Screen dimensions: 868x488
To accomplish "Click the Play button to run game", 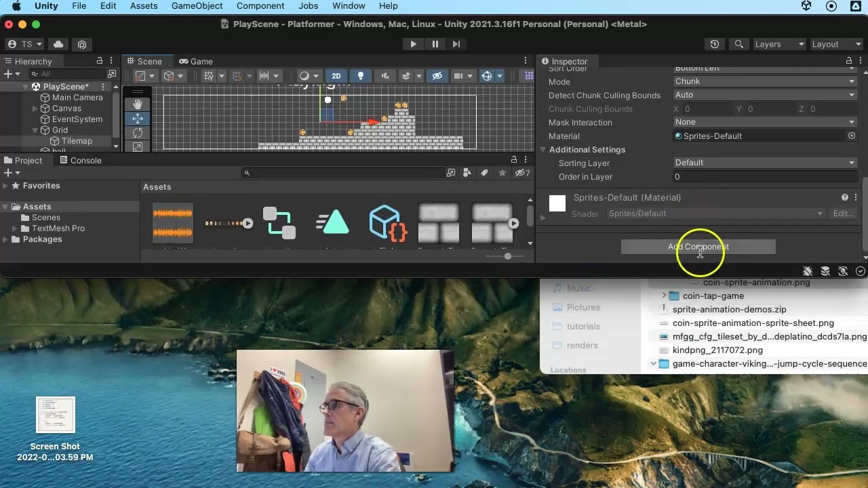I will [413, 44].
